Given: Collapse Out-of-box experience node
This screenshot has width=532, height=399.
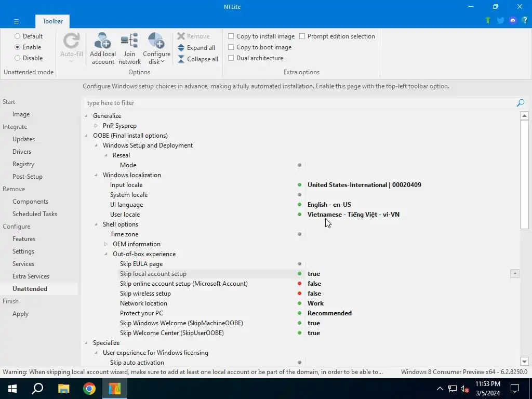Looking at the screenshot, I should pyautogui.click(x=106, y=254).
